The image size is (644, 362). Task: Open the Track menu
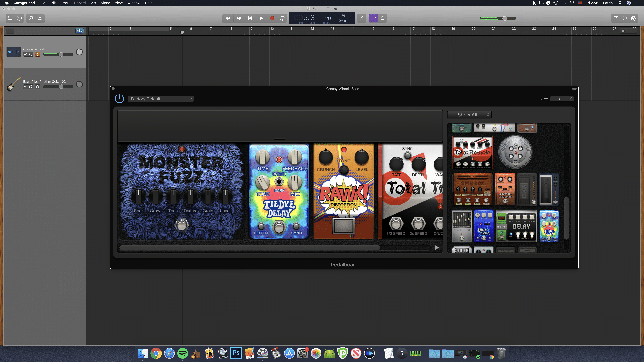click(65, 3)
